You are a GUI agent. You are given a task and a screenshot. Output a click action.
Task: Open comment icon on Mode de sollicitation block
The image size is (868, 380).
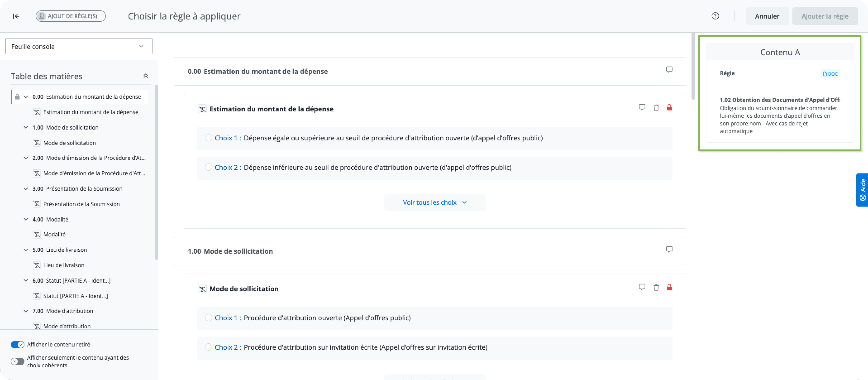(x=642, y=287)
